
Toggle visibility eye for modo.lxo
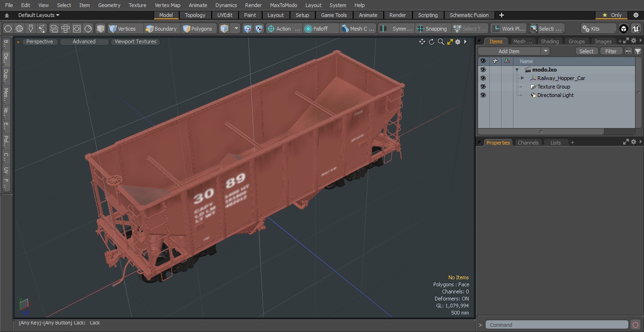pos(483,70)
